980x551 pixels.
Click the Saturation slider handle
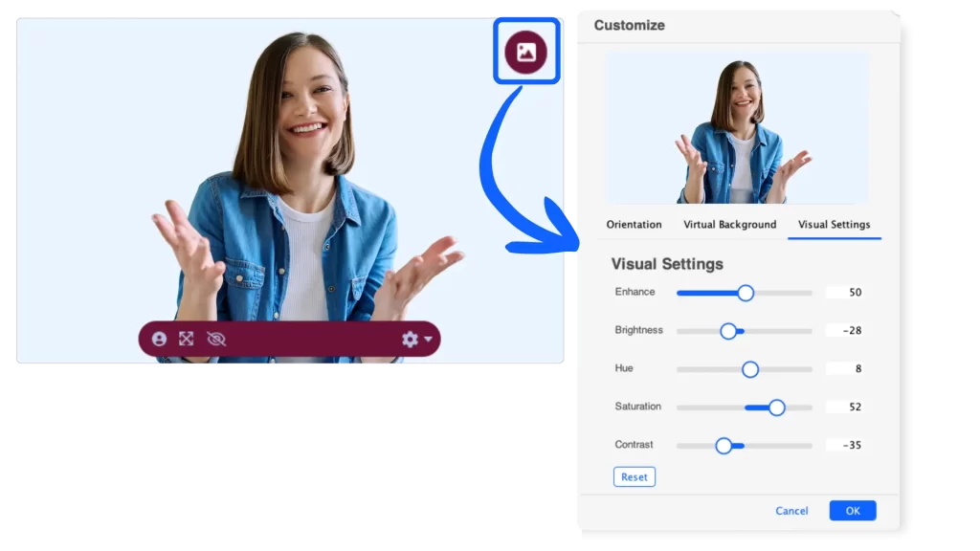(776, 408)
